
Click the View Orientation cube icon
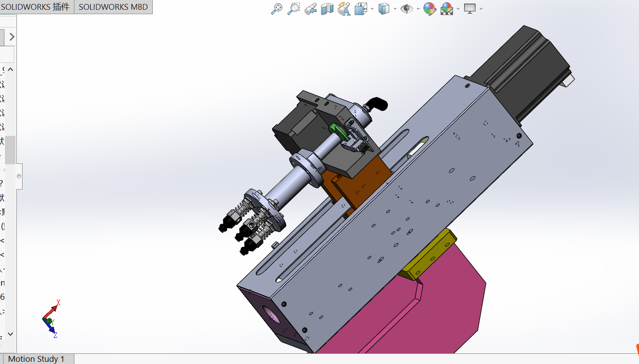[x=361, y=9]
